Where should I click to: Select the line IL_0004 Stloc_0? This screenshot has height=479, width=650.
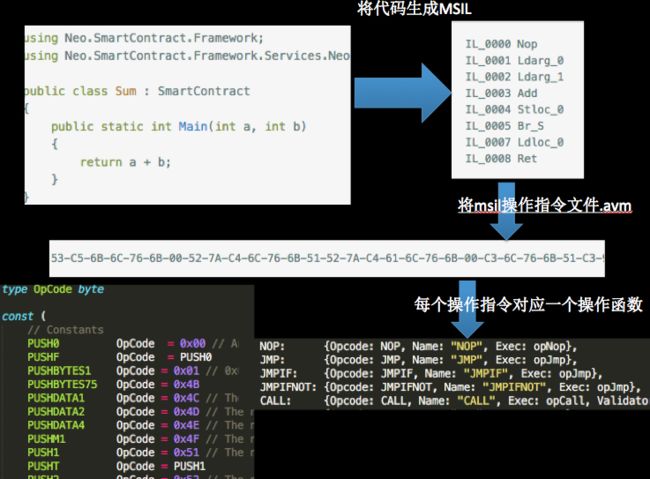[514, 109]
